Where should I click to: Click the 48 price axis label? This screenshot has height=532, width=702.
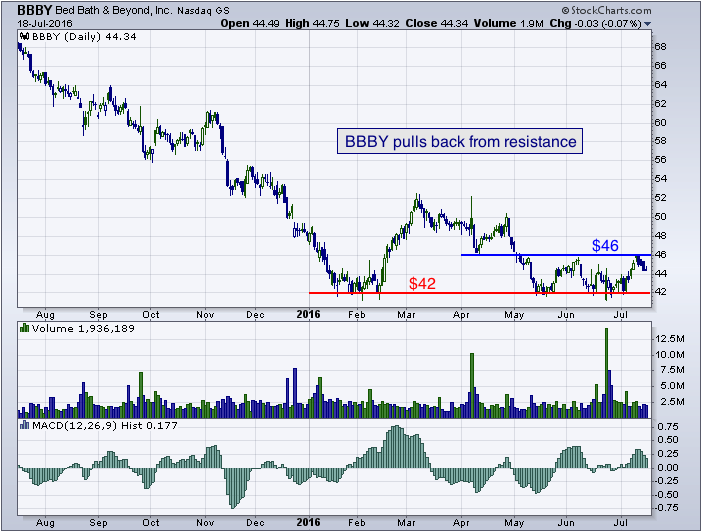click(660, 236)
